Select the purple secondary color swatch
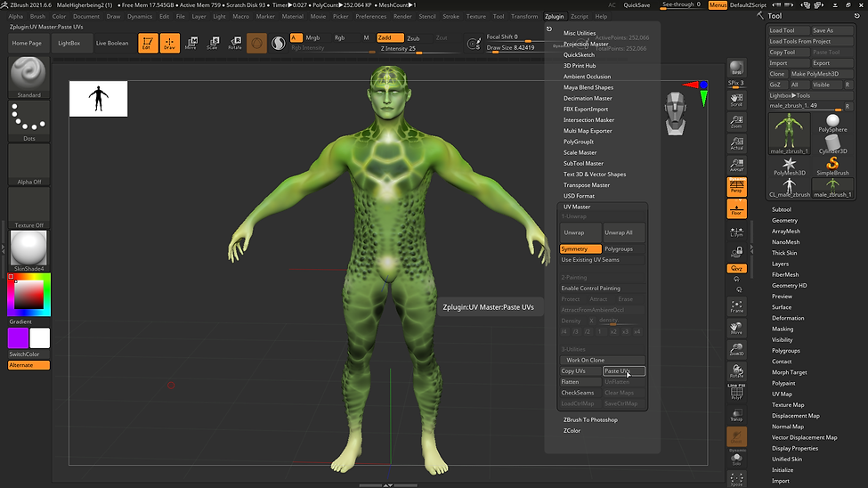Viewport: 868px width, 488px height. [19, 338]
